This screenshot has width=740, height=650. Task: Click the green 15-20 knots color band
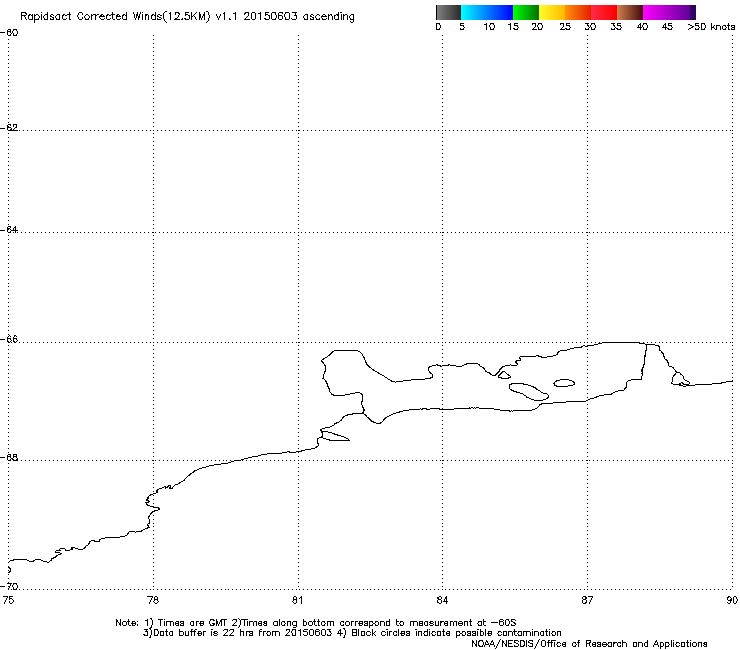coord(526,12)
